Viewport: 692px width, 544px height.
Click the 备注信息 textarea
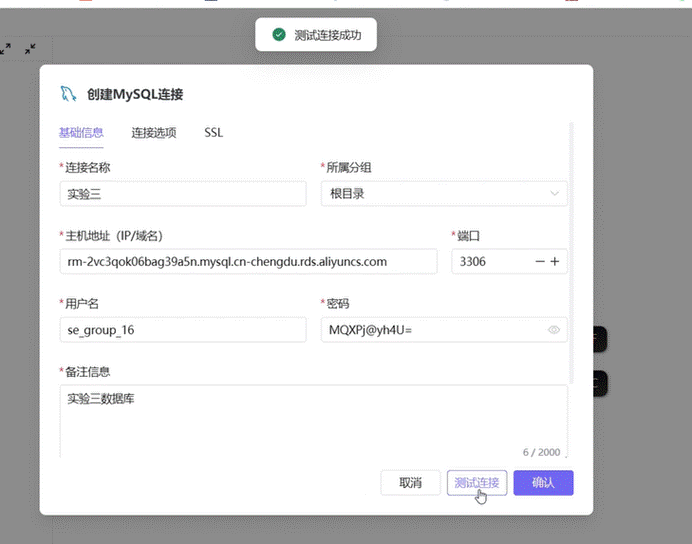pyautogui.click(x=314, y=421)
